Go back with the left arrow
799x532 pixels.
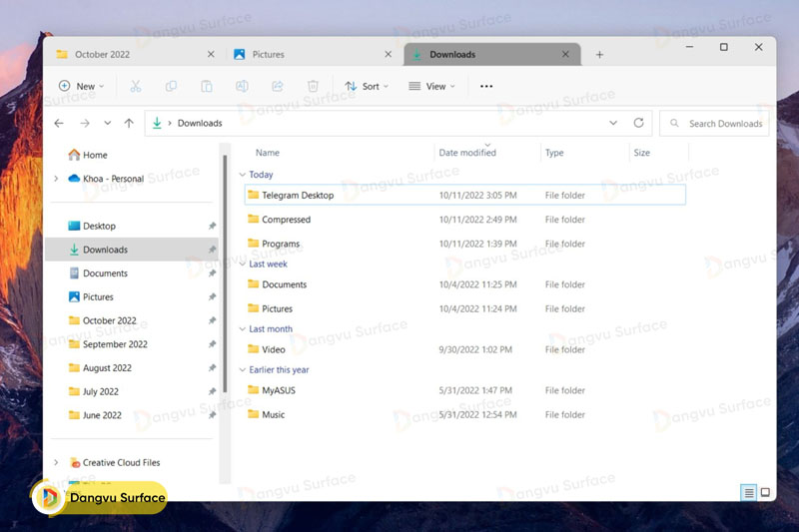click(x=59, y=123)
